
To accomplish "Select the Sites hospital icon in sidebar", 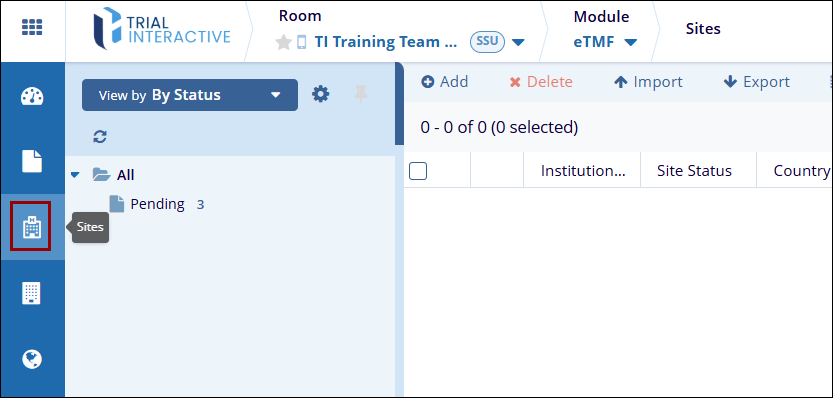I will click(x=31, y=227).
